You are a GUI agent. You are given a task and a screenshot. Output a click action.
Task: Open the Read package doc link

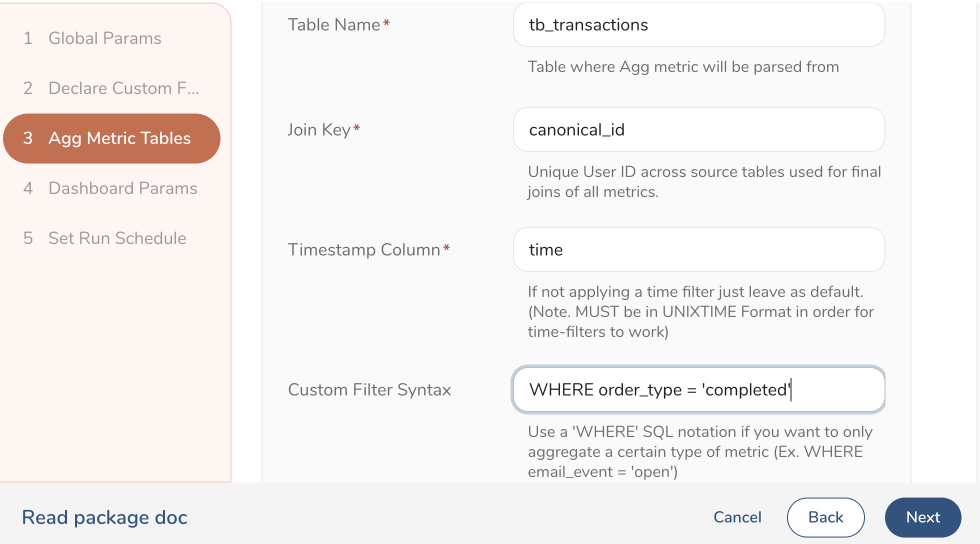point(104,517)
